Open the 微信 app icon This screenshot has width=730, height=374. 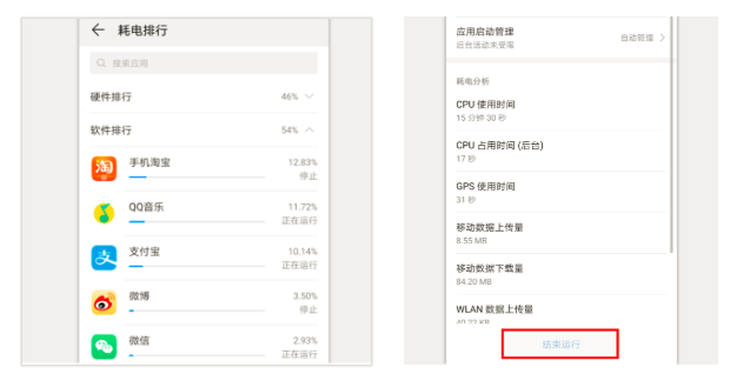104,347
